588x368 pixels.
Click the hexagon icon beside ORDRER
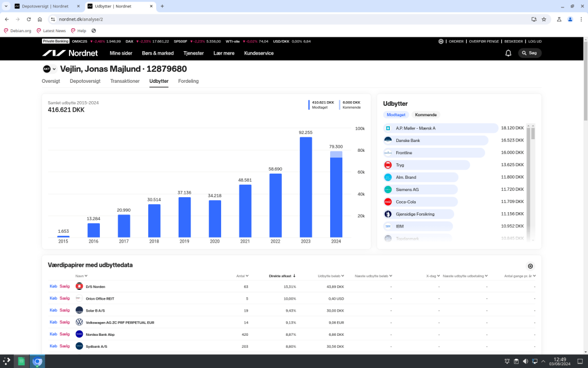(441, 41)
